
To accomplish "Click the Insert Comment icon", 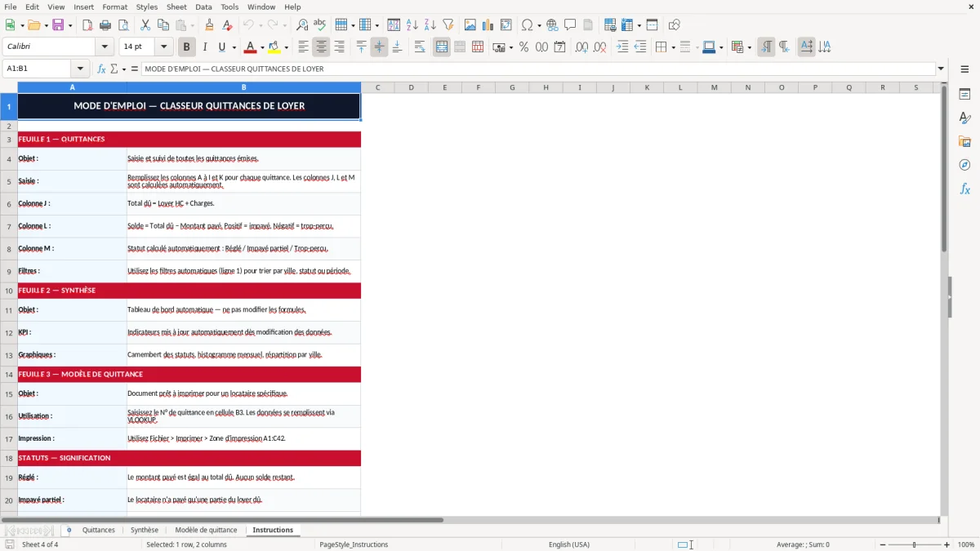I will point(571,25).
